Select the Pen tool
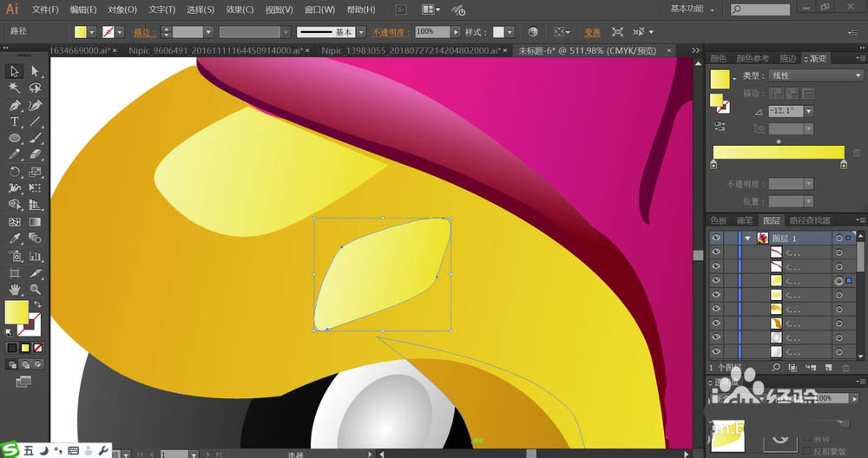This screenshot has height=458, width=868. click(15, 105)
